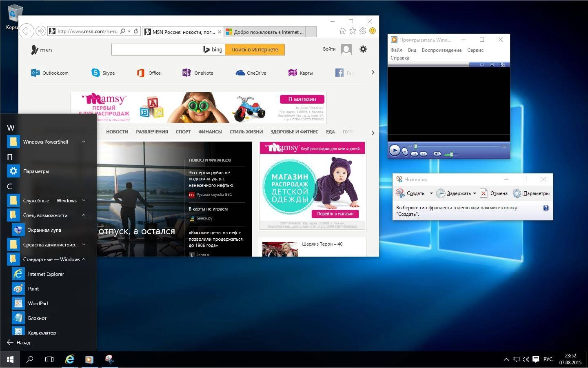Open the Skype shortcut on MSN

tap(103, 73)
